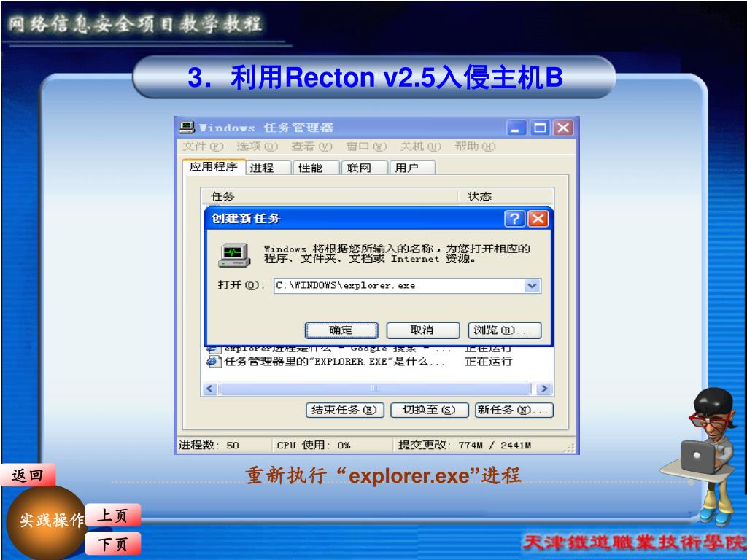Go to previous slide with 上页

113,516
